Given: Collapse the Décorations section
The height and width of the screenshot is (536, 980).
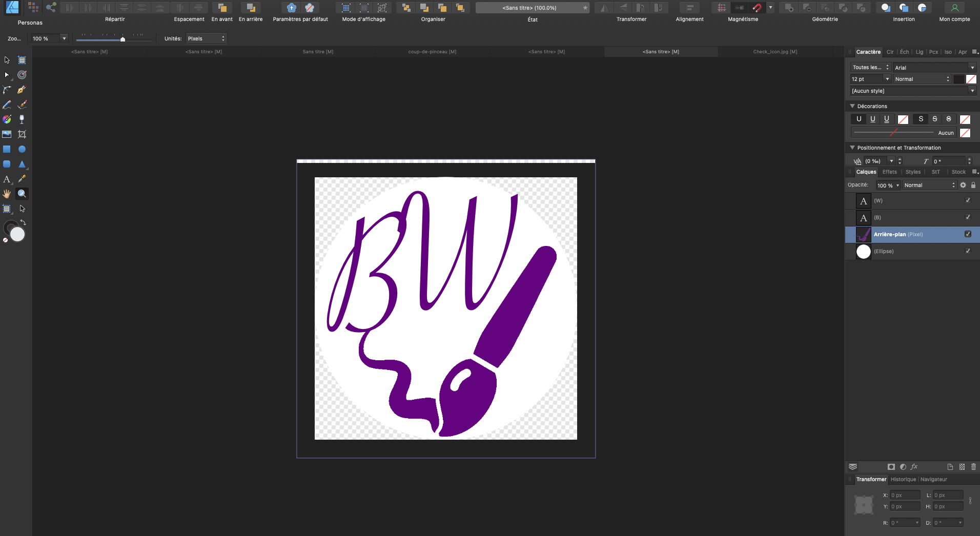Looking at the screenshot, I should point(852,106).
